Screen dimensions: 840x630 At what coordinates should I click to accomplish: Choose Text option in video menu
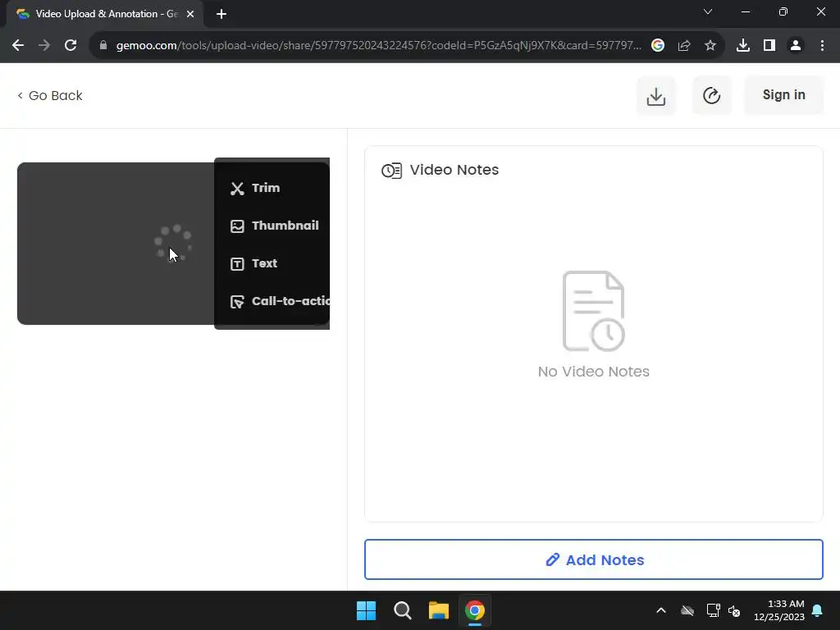254,263
